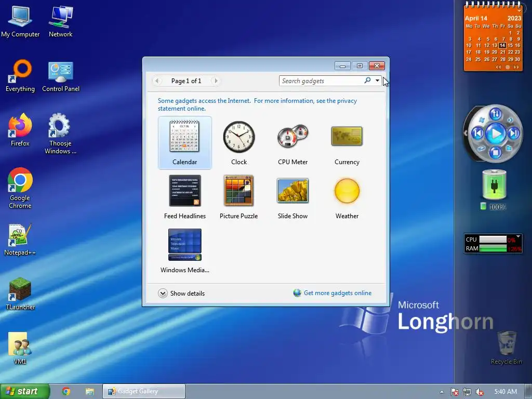The width and height of the screenshot is (532, 399).
Task: Skip to previous track in media gadget
Action: (x=478, y=133)
